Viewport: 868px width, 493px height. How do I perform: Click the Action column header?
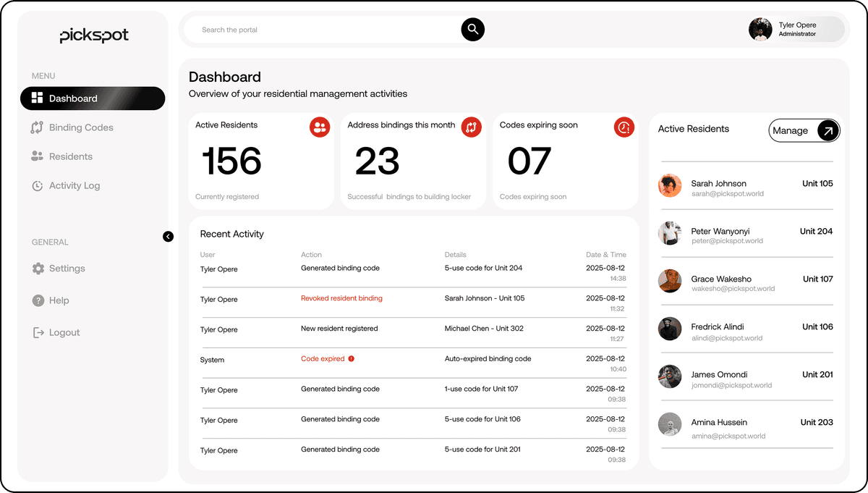pyautogui.click(x=311, y=255)
